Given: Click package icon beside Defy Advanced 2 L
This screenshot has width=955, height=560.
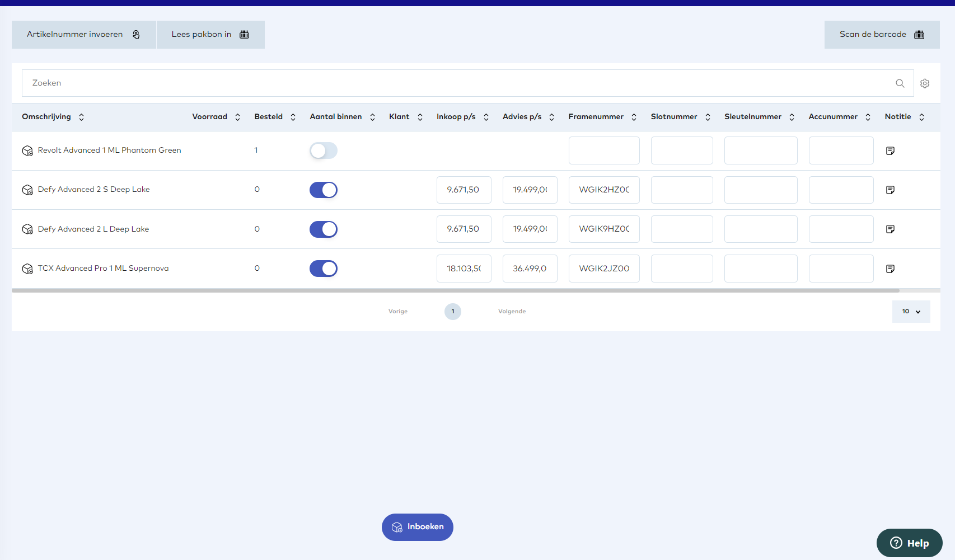Looking at the screenshot, I should pyautogui.click(x=27, y=229).
